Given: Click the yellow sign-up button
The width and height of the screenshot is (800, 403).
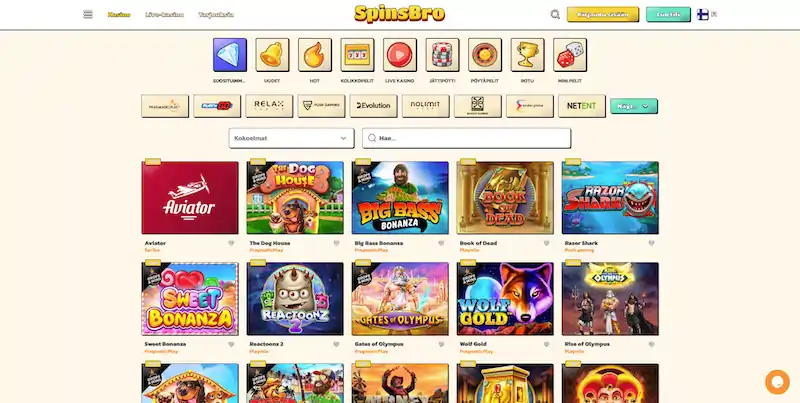Looking at the screenshot, I should (x=603, y=14).
